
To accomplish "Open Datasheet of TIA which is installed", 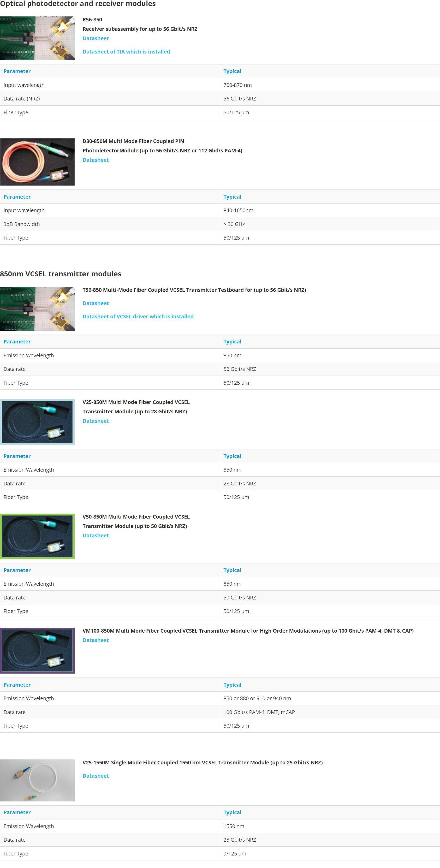I will point(126,52).
